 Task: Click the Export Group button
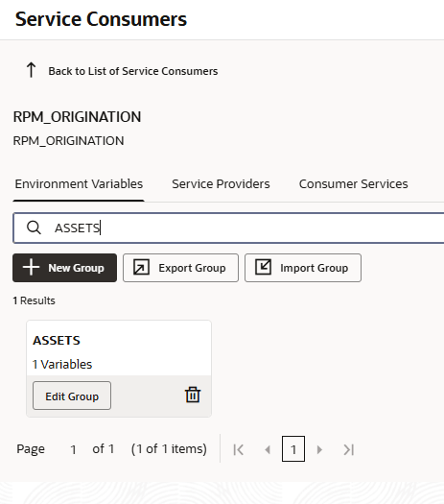click(180, 268)
